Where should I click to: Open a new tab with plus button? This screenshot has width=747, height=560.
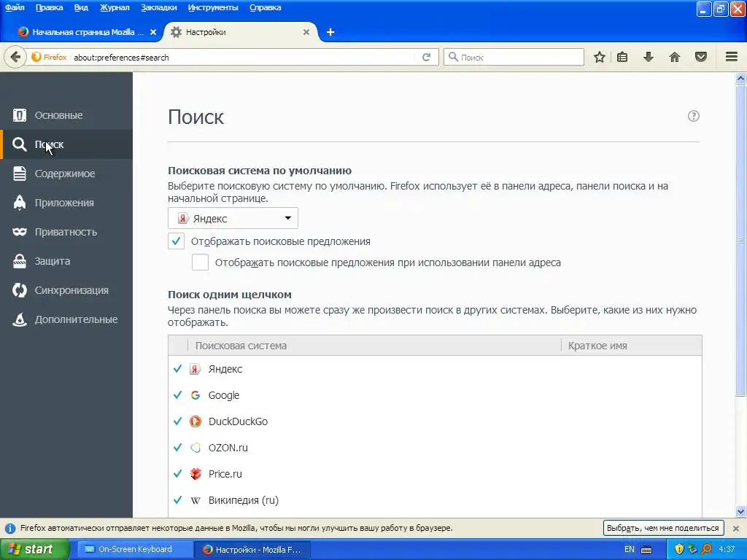click(x=330, y=32)
